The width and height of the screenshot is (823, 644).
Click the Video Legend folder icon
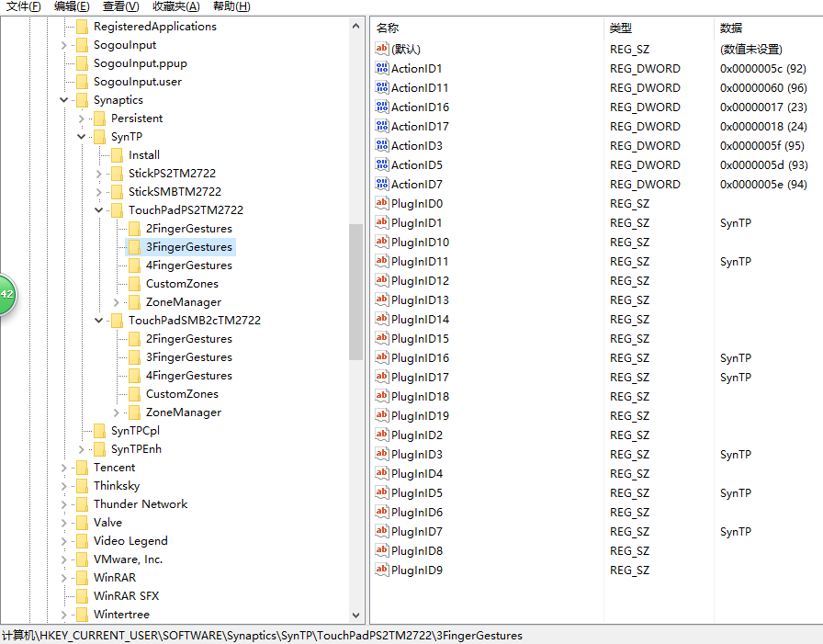(x=82, y=541)
